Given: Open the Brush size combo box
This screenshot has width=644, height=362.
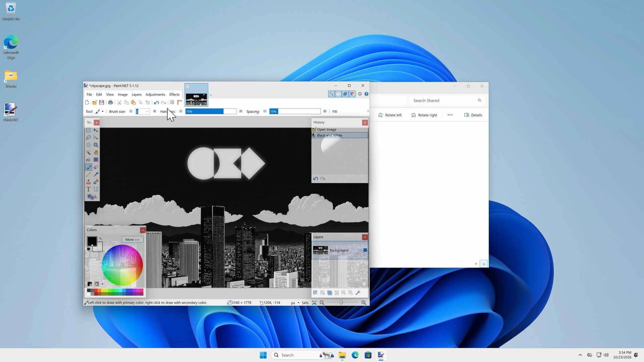Looking at the screenshot, I should 143,112.
